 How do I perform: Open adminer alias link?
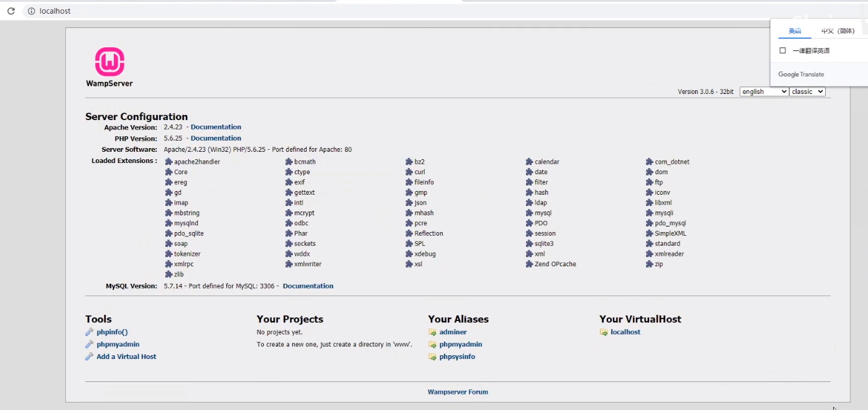point(453,332)
